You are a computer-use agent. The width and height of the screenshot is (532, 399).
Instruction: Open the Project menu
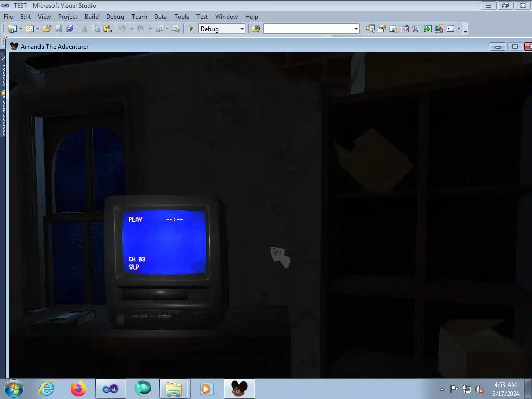coord(68,16)
